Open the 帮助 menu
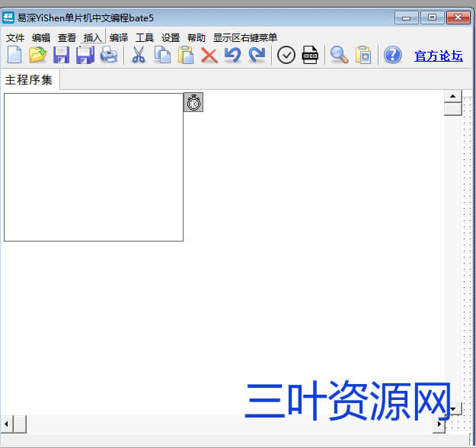 [x=196, y=37]
